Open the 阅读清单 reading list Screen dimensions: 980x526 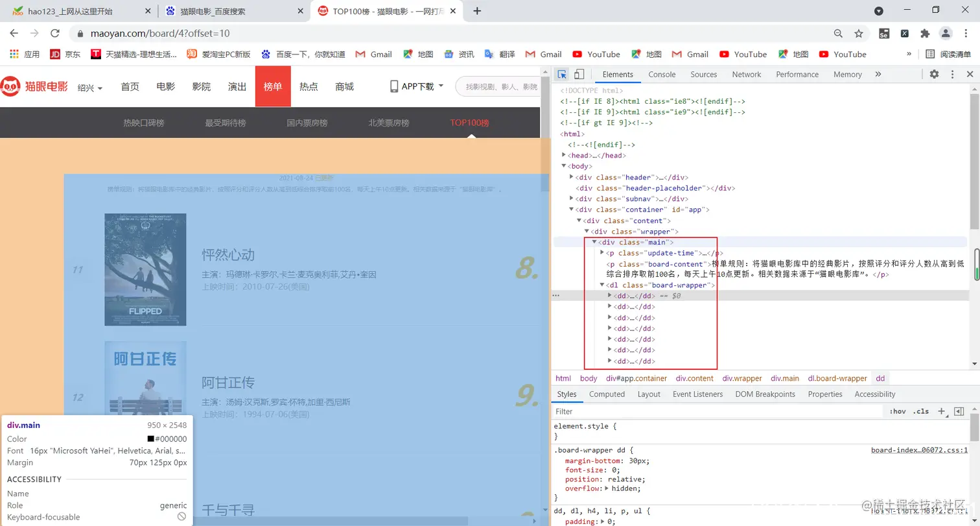[948, 54]
